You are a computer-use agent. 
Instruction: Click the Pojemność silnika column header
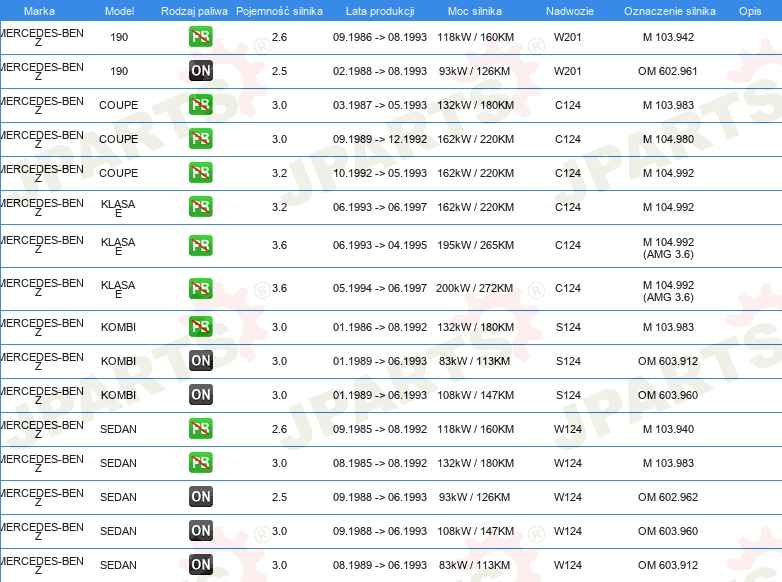coord(279,11)
